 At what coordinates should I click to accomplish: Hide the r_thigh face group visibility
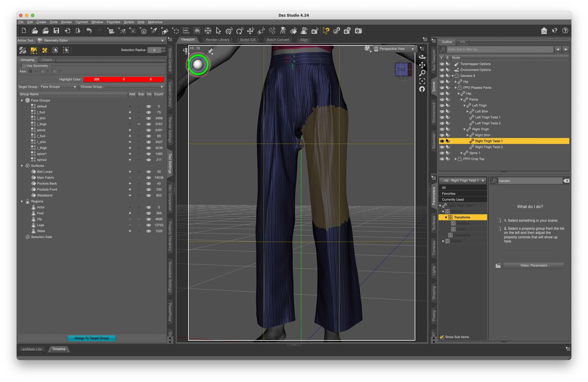coord(149,148)
